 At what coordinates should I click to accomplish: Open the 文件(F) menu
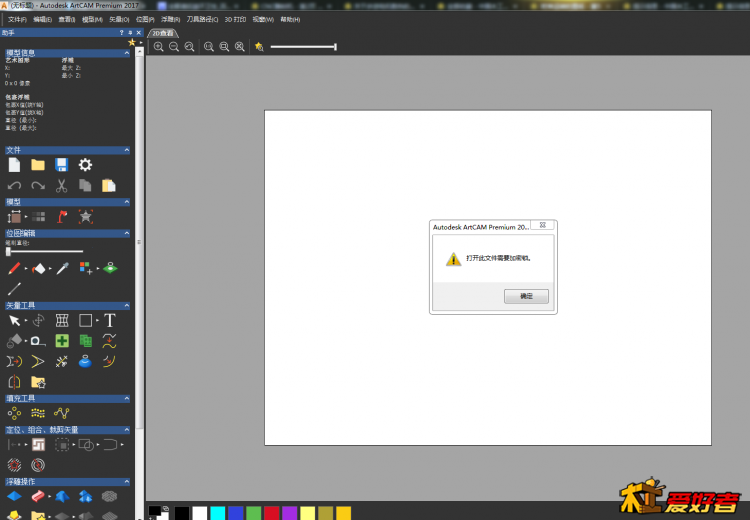pos(17,20)
